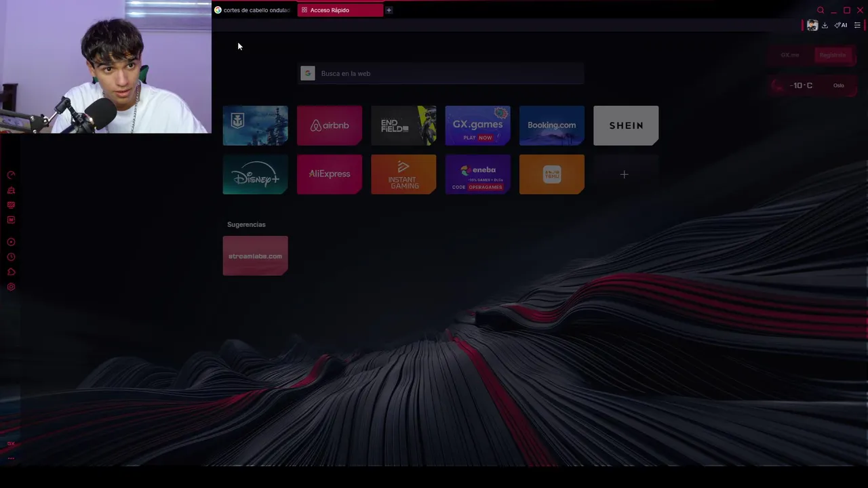
Task: Open the profile avatar in toolbar
Action: (812, 25)
